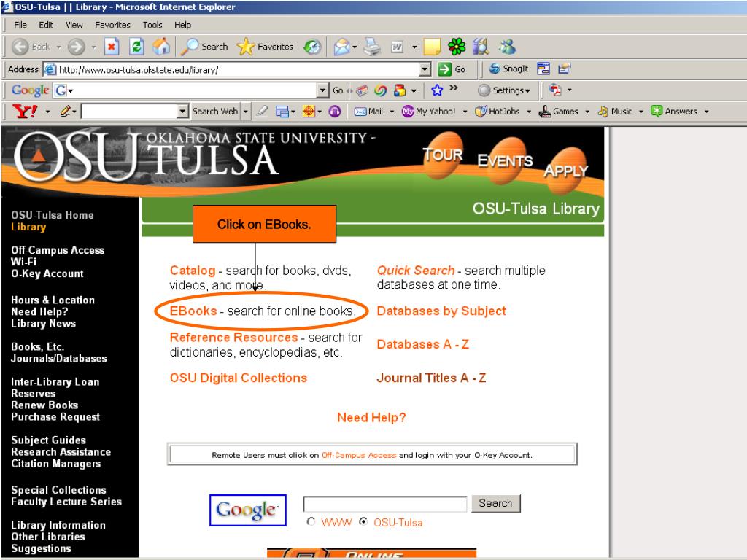Expand the address bar dropdown
Image resolution: width=747 pixels, height=560 pixels.
coord(425,69)
